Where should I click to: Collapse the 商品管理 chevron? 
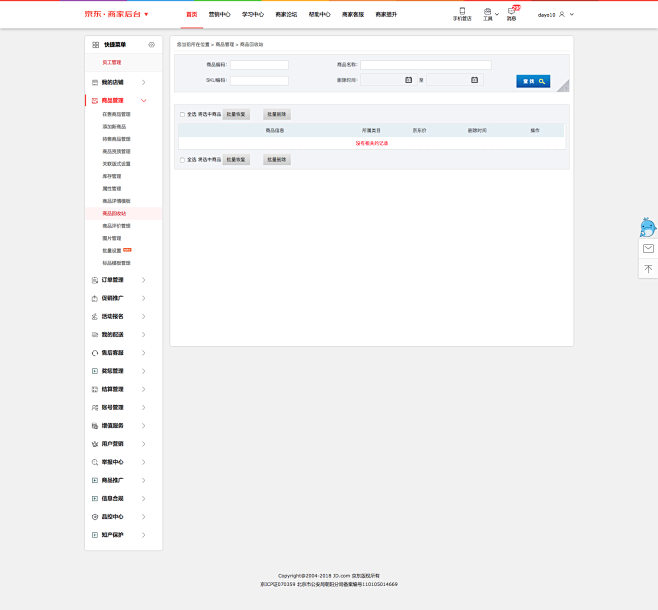(144, 101)
